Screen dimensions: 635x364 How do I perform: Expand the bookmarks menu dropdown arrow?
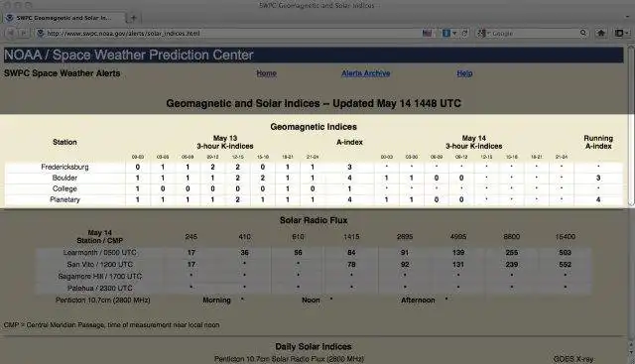(627, 33)
